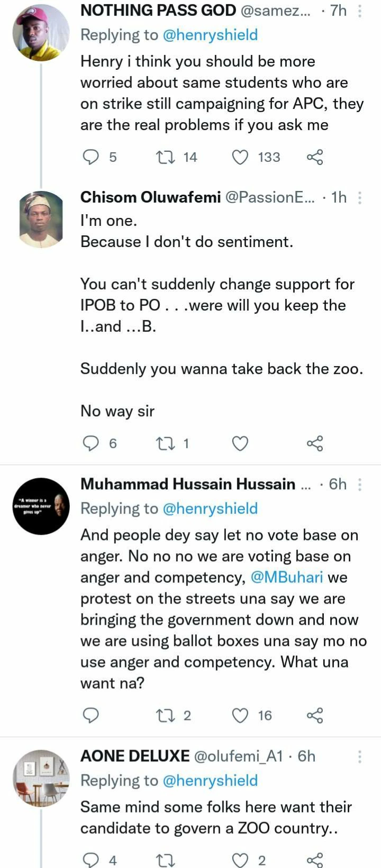The image size is (381, 868).
Task: Share NOTHING PASS GOD's tweet
Action: click(x=315, y=157)
